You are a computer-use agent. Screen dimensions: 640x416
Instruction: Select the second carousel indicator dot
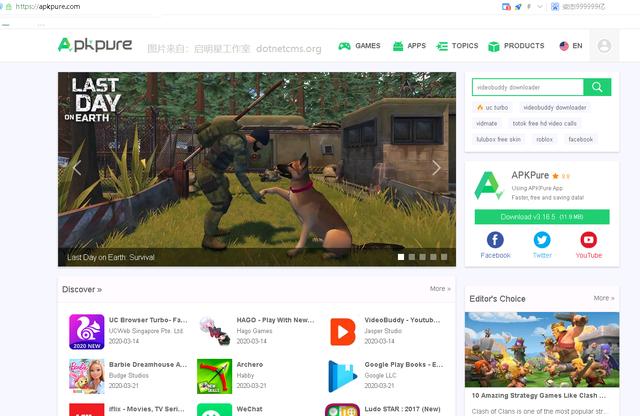[x=412, y=257]
